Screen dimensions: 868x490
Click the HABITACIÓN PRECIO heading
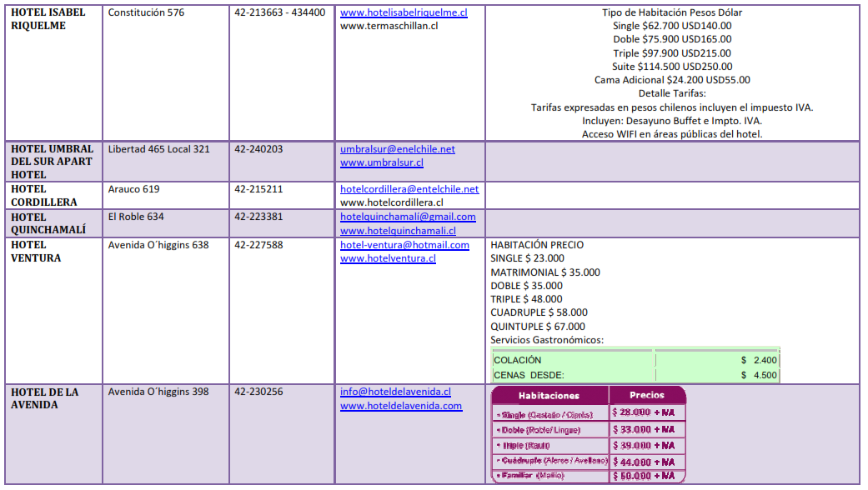coord(536,244)
